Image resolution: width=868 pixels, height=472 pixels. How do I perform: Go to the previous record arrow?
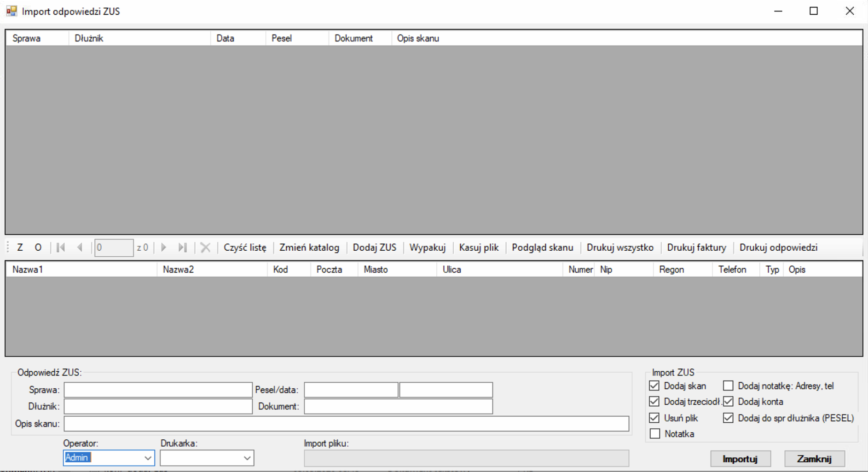pyautogui.click(x=80, y=248)
